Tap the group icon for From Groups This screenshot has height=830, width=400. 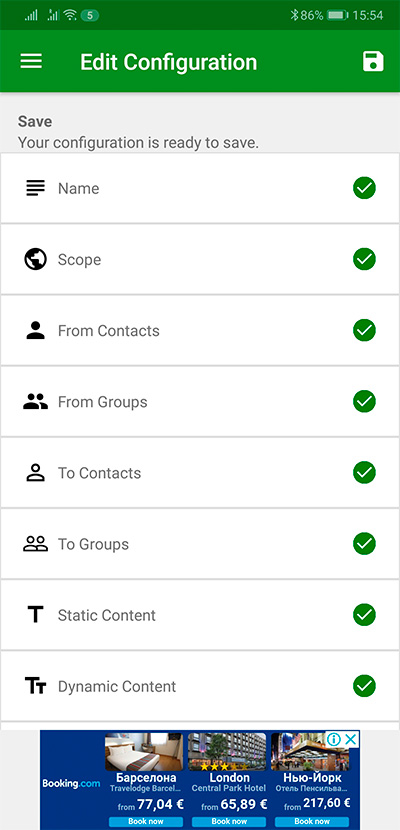[35, 401]
